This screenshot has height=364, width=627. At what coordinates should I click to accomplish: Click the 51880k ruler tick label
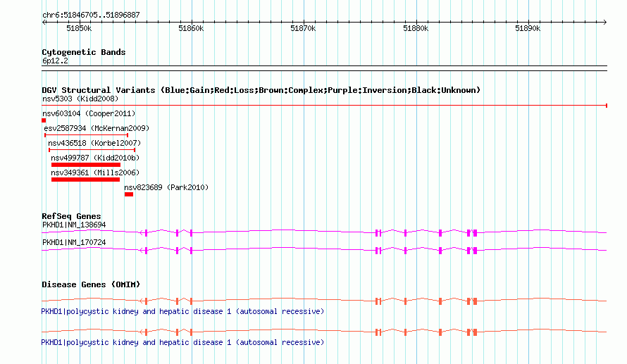416,28
